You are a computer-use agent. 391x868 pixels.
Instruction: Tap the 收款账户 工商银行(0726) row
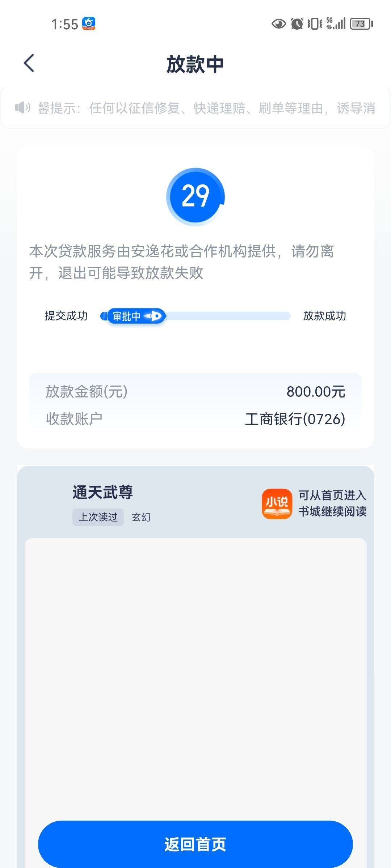point(195,419)
